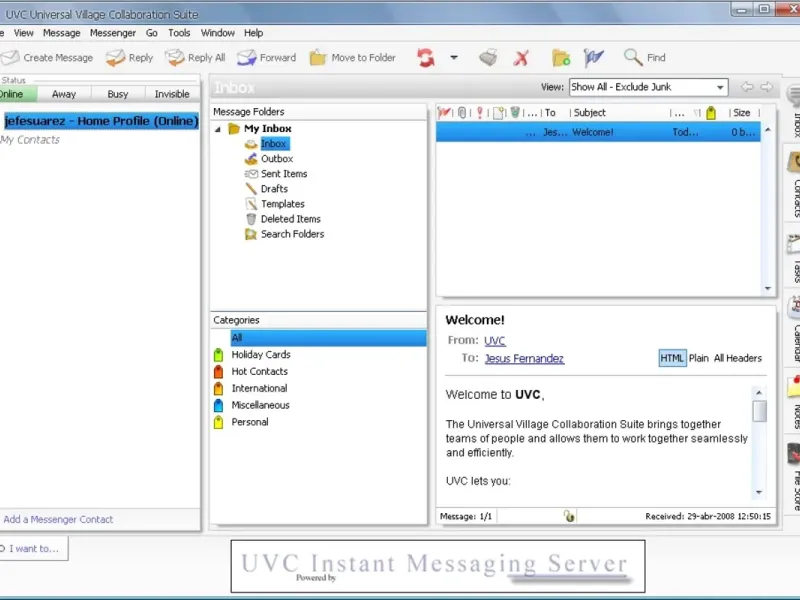Viewport: 800px width, 600px height.
Task: Open the View menu
Action: [x=23, y=33]
